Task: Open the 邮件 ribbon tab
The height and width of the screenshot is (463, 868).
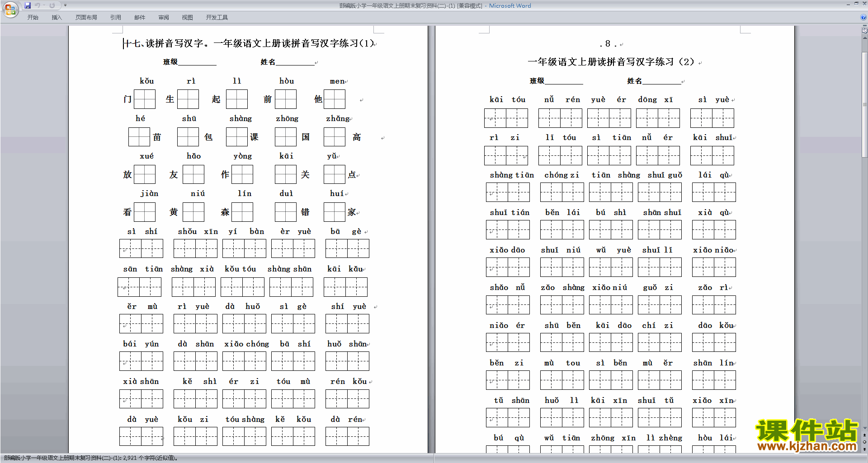Action: 140,18
